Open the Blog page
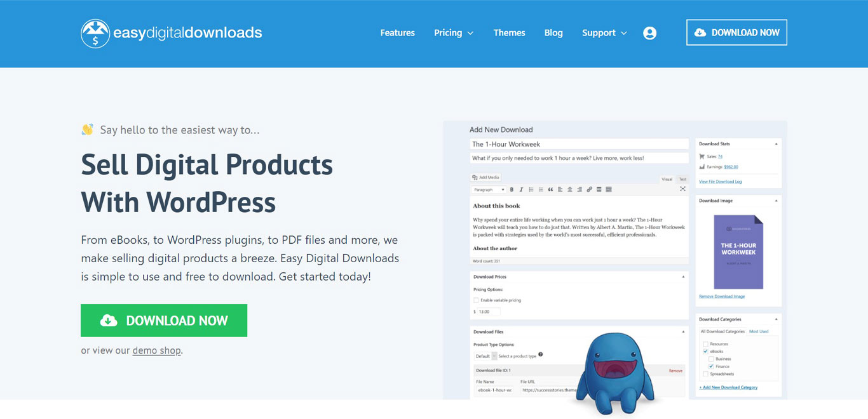Screen dimensions: 868x419 [x=553, y=33]
